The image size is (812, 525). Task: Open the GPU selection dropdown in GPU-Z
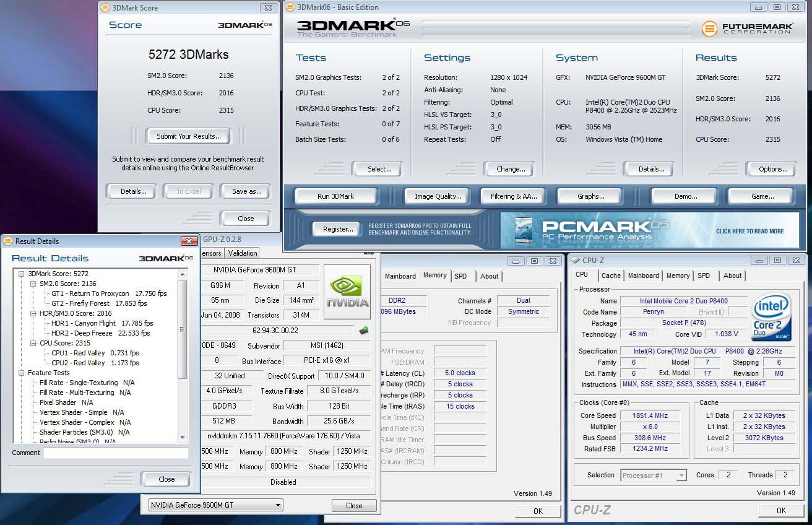point(216,505)
